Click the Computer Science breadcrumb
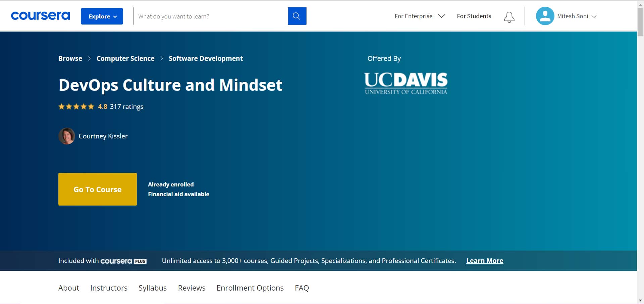 [125, 58]
